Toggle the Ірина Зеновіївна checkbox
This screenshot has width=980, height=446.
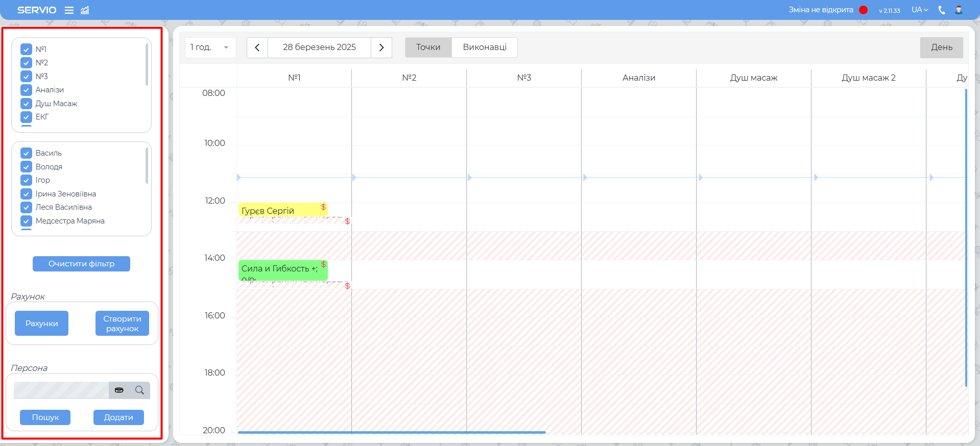(x=27, y=194)
